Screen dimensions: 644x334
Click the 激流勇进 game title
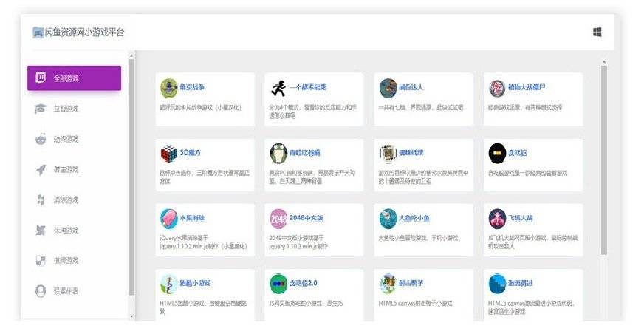click(521, 283)
